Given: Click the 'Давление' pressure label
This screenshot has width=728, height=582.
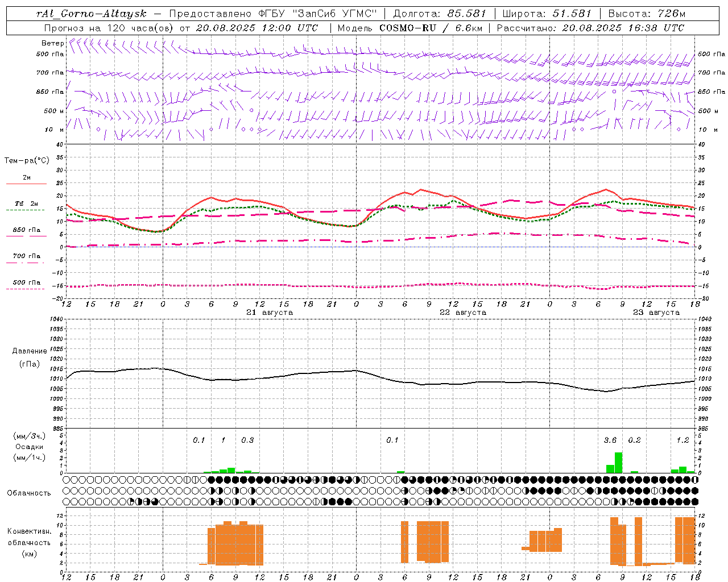Looking at the screenshot, I should pyautogui.click(x=30, y=351).
